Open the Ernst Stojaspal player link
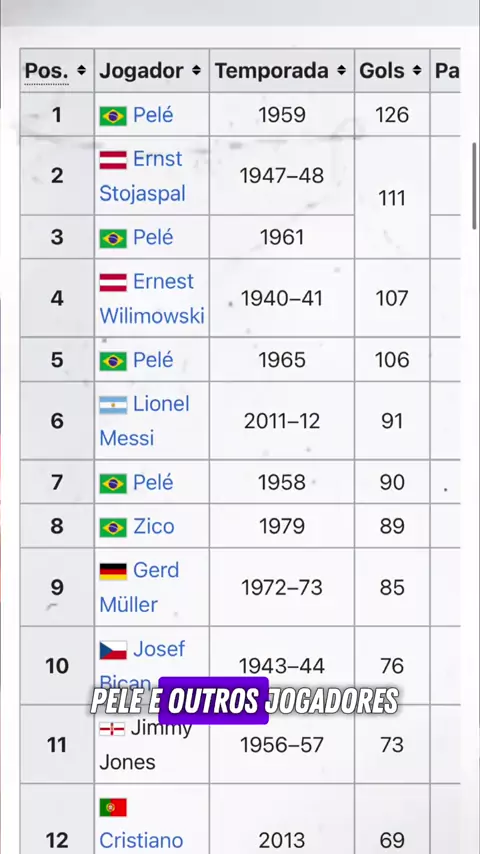Viewport: 480px width, 854px height. click(143, 176)
